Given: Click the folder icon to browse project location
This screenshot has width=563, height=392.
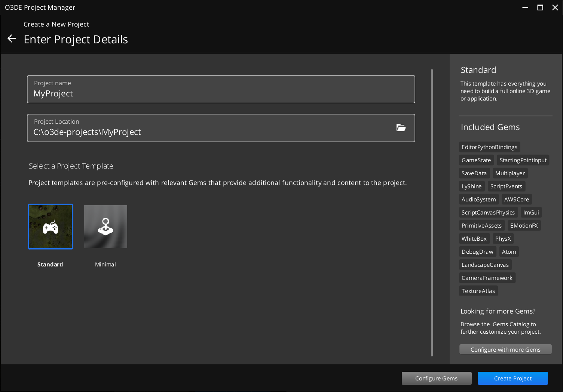Looking at the screenshot, I should (401, 127).
